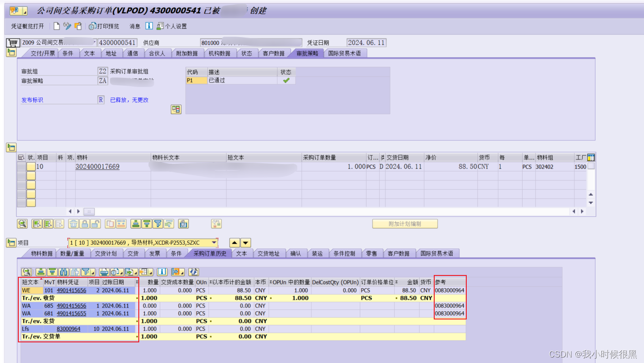This screenshot has width=644, height=363.
Task: Click the shopping cart icon by Z009
Action: tap(13, 43)
